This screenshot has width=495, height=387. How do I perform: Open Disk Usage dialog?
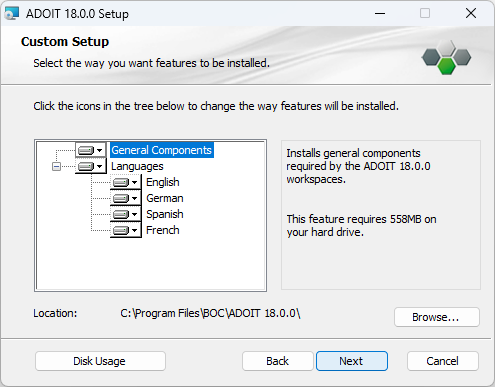(x=100, y=361)
